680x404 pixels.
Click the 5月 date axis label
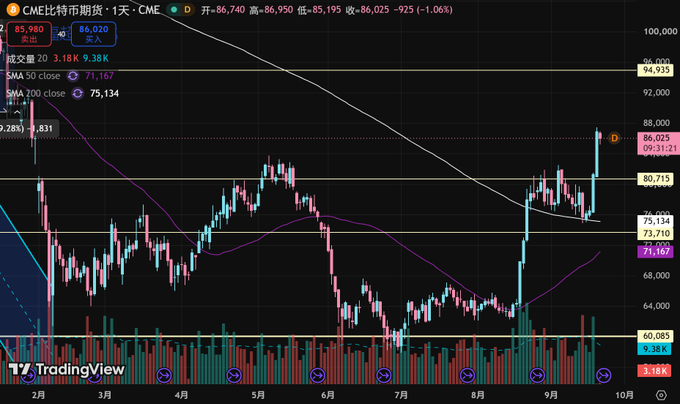[x=258, y=395]
